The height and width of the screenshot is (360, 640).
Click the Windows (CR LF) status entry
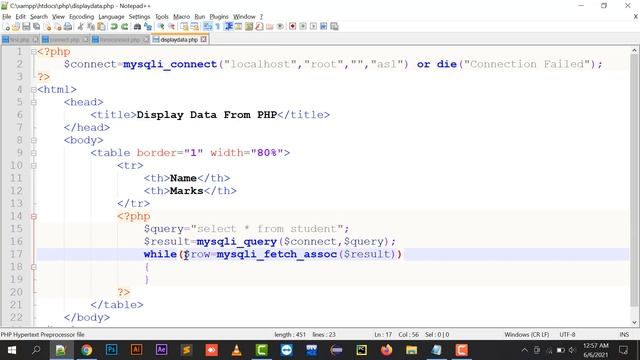[x=527, y=334]
